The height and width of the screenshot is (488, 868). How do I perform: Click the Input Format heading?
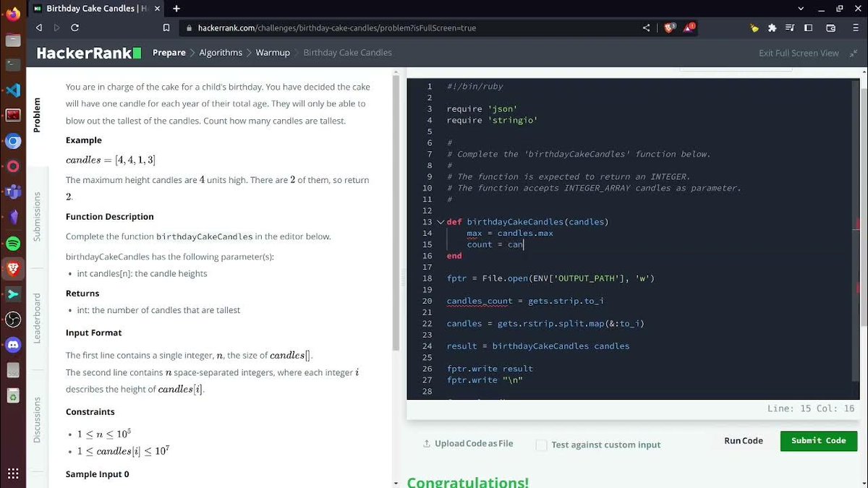coord(94,333)
